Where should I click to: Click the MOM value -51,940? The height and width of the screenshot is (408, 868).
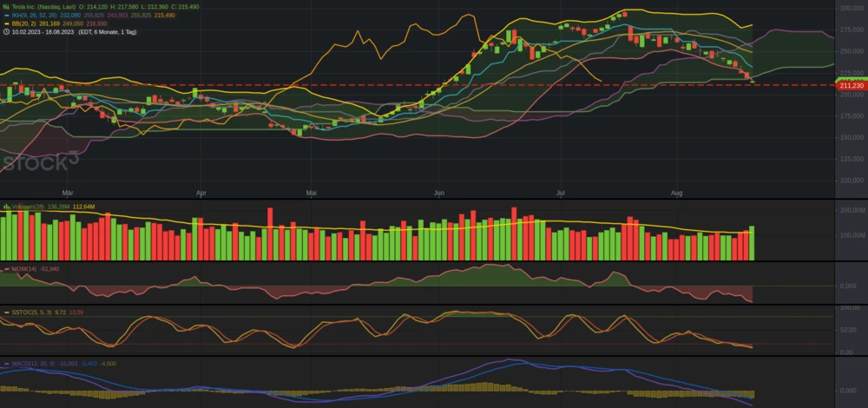tap(49, 269)
